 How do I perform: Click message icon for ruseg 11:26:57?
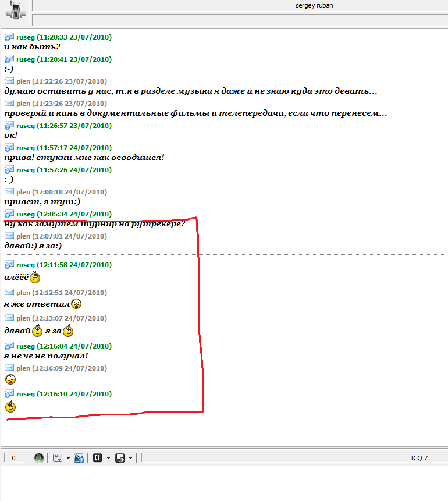point(9,126)
